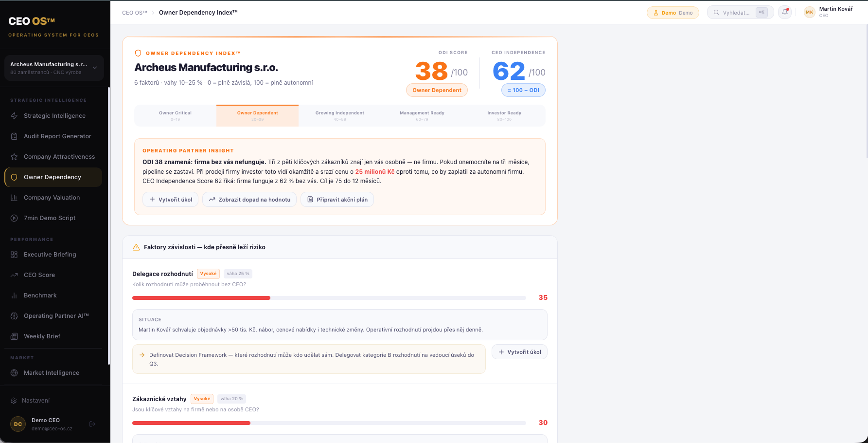Click the shield icon beside Owner Dependency Index heading

[x=138, y=53]
